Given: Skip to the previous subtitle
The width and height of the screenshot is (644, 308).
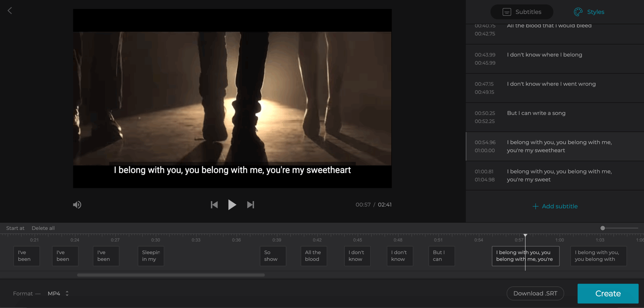Looking at the screenshot, I should [x=214, y=205].
